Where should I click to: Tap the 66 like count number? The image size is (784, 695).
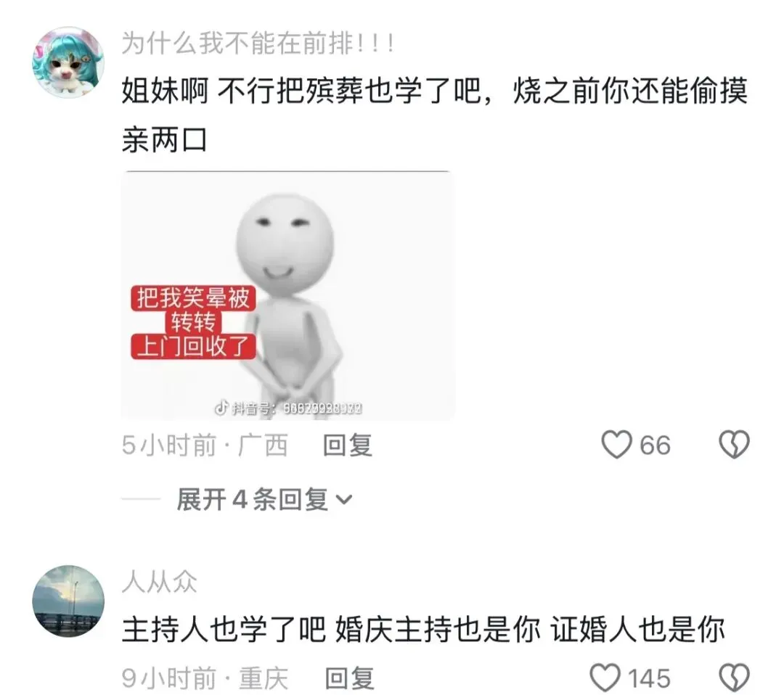(x=655, y=445)
